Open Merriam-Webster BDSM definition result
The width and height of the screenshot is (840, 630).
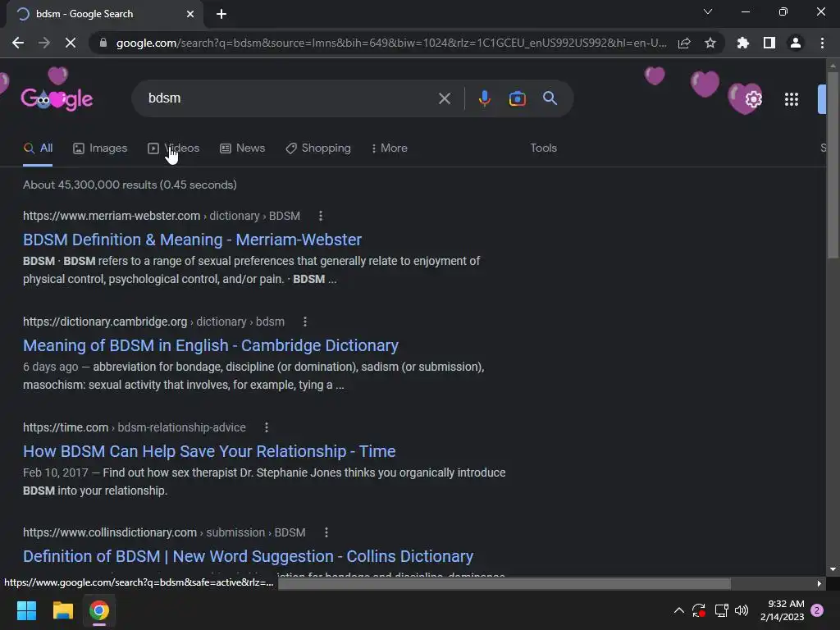[x=192, y=240]
